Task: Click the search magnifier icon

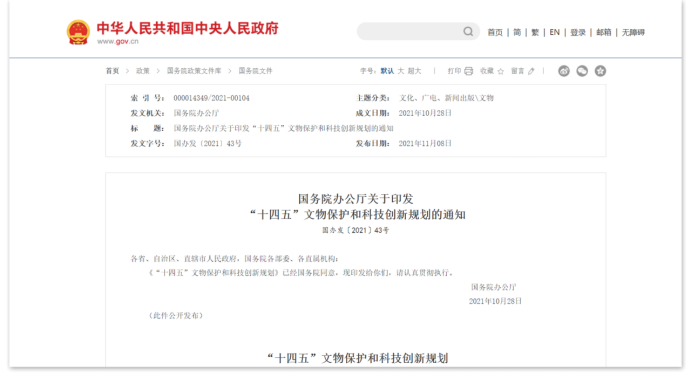Action: coord(468,31)
